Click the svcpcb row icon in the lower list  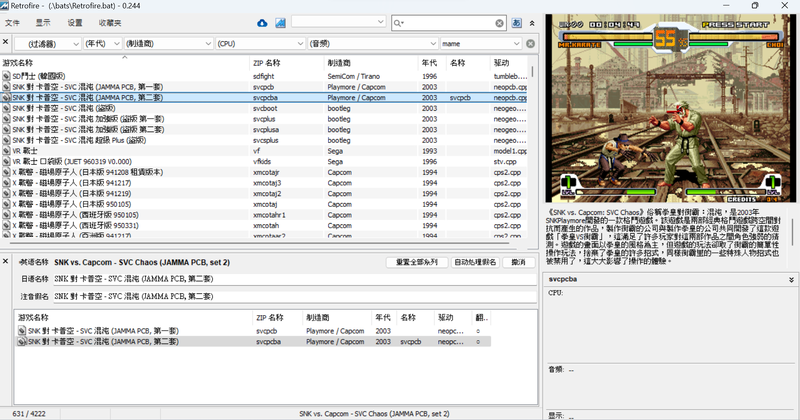point(22,331)
